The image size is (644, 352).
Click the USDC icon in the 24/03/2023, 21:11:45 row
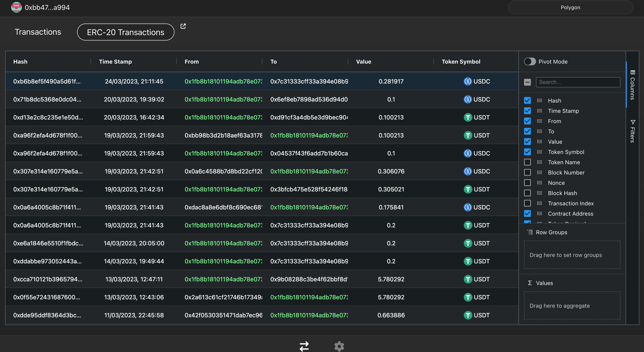pyautogui.click(x=467, y=81)
